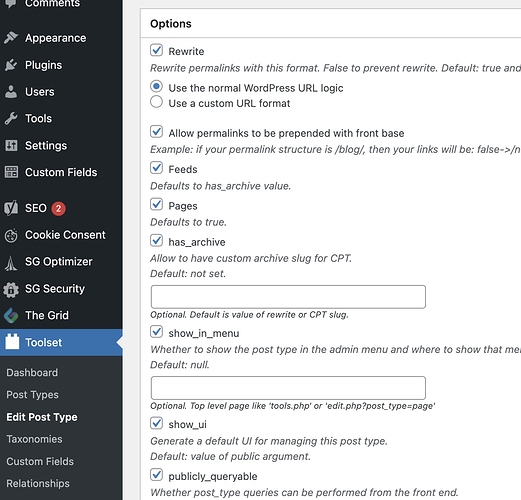Click the Comments menu item
Screen dimensions: 521x500
coord(52,4)
